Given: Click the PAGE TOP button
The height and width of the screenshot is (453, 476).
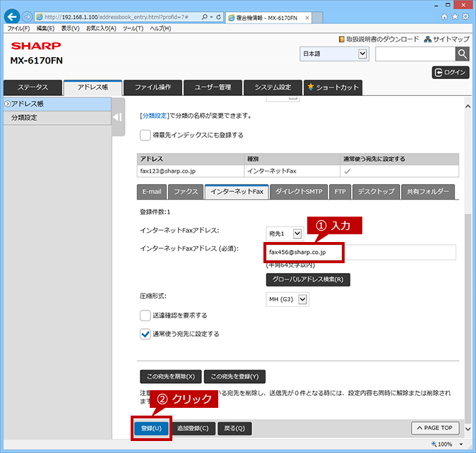Looking at the screenshot, I should click(x=435, y=428).
